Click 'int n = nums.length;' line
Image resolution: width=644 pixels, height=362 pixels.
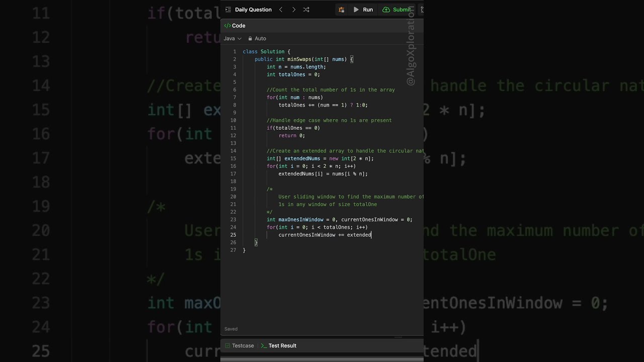point(296,67)
